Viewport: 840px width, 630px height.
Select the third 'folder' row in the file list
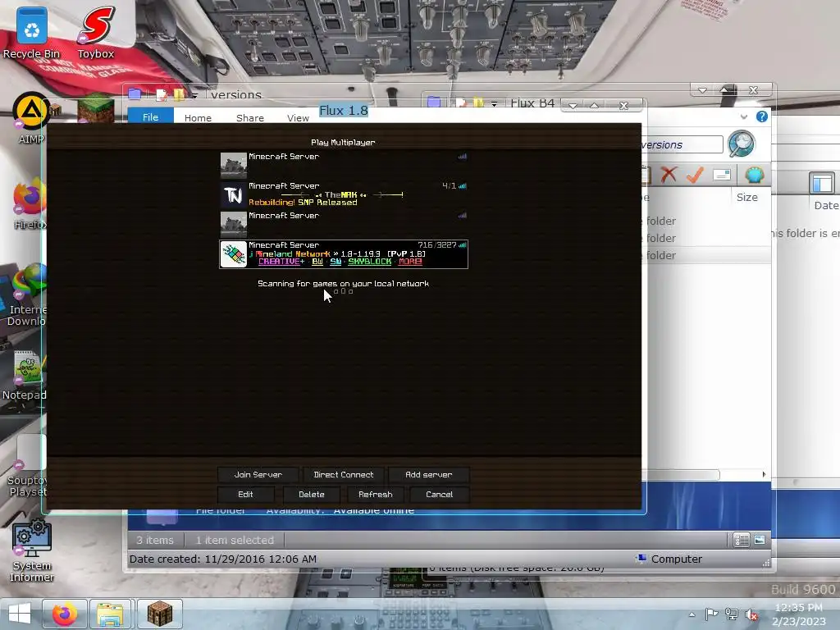pyautogui.click(x=706, y=256)
